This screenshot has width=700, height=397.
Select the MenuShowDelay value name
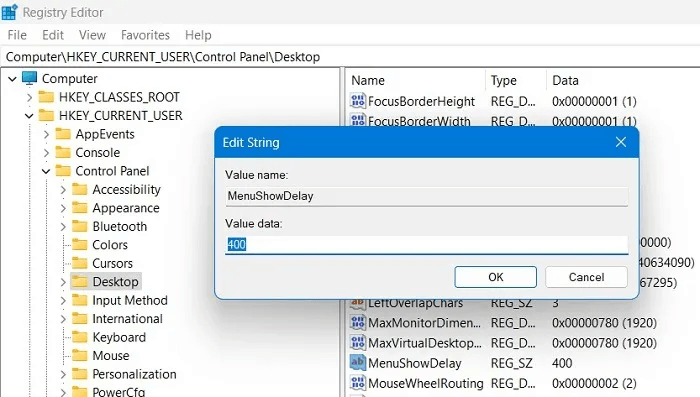[x=415, y=363]
